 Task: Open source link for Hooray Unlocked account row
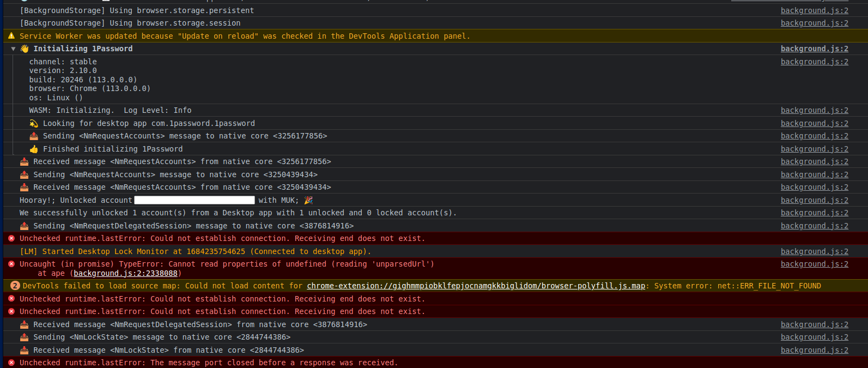pos(814,200)
